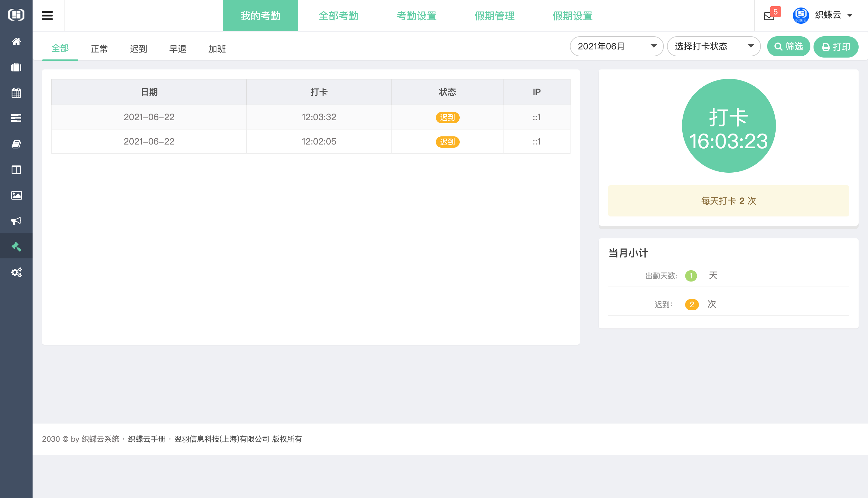Click the 织蝶云手册 footer link
Image resolution: width=868 pixels, height=498 pixels.
point(147,439)
